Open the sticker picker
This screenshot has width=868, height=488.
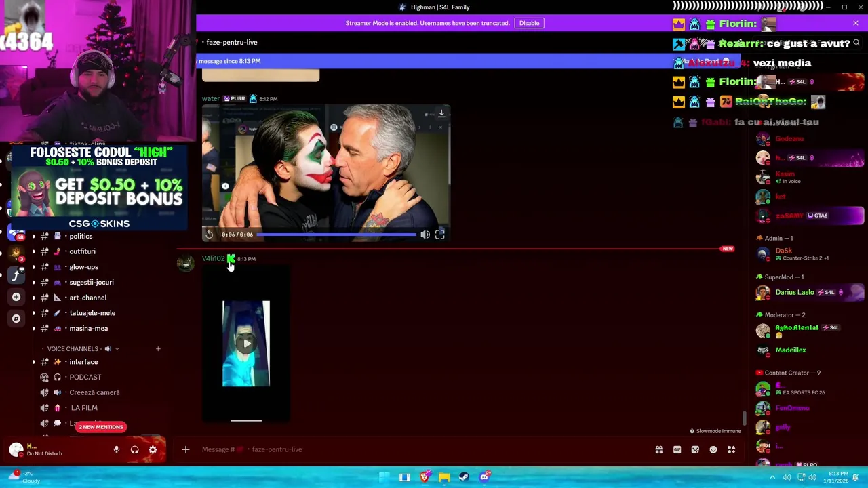pos(695,449)
